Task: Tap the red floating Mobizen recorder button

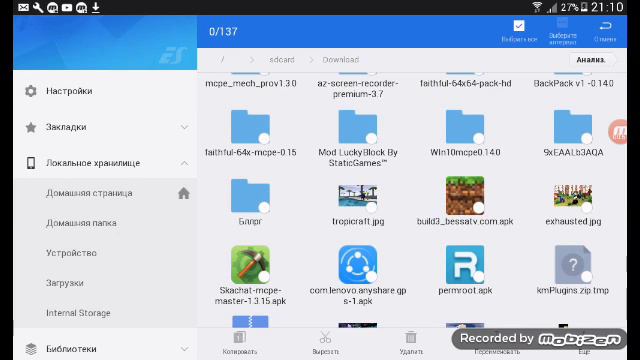Action: 618,131
